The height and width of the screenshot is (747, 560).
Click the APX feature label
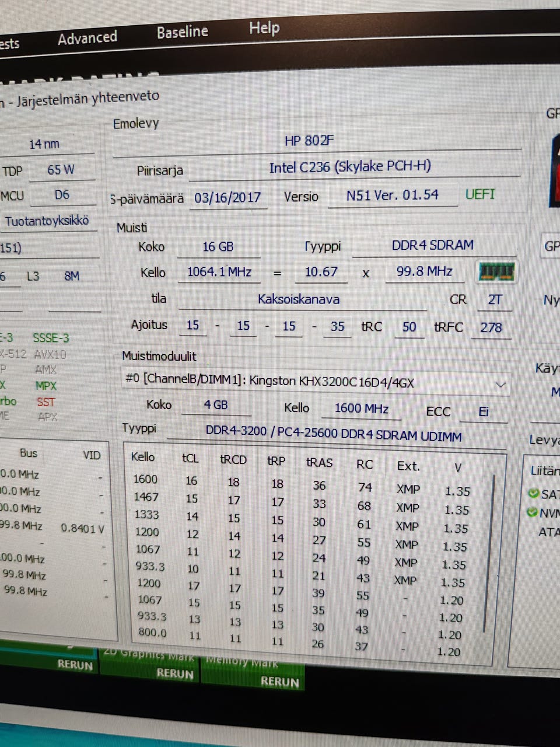[x=47, y=417]
